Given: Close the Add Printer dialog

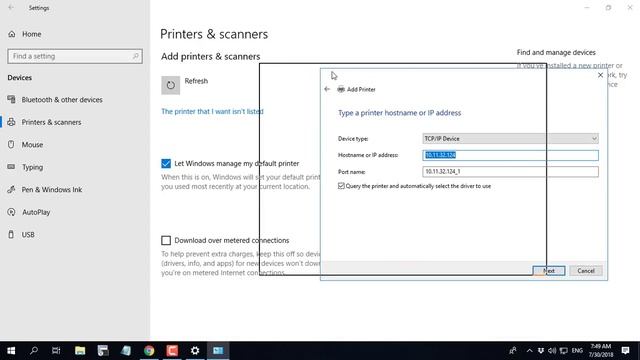Looking at the screenshot, I should pos(600,75).
